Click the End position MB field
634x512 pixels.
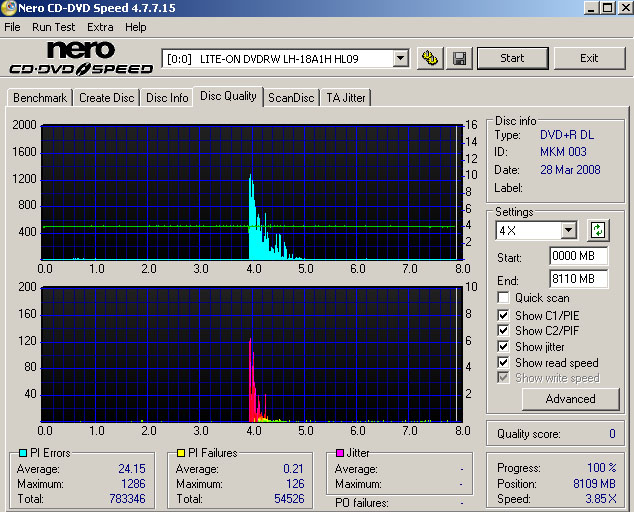[578, 279]
